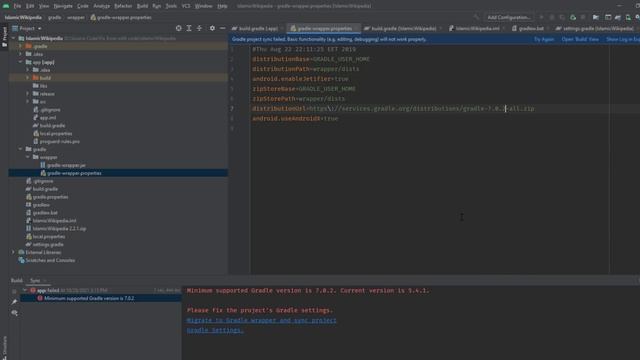Click the Android Studio logo icon
The height and width of the screenshot is (360, 640).
point(6,6)
